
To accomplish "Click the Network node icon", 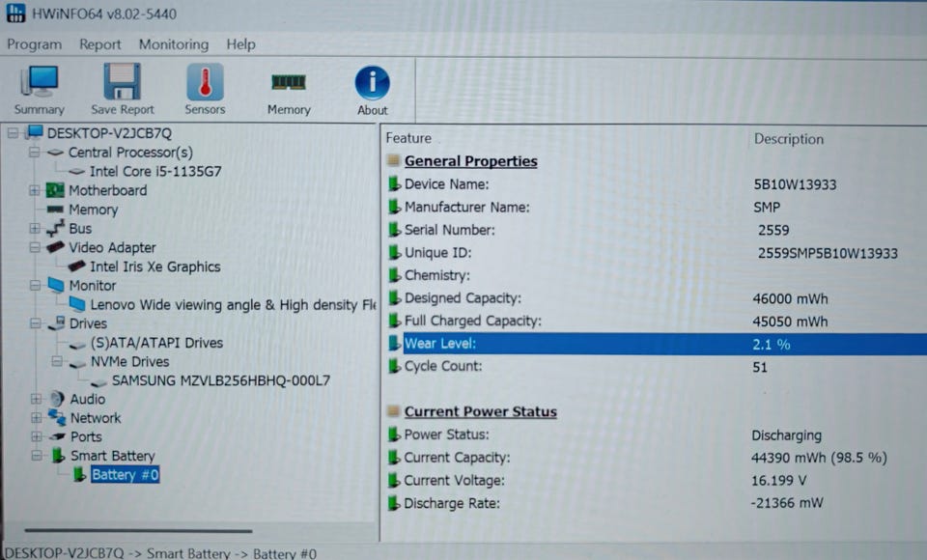I will point(57,417).
